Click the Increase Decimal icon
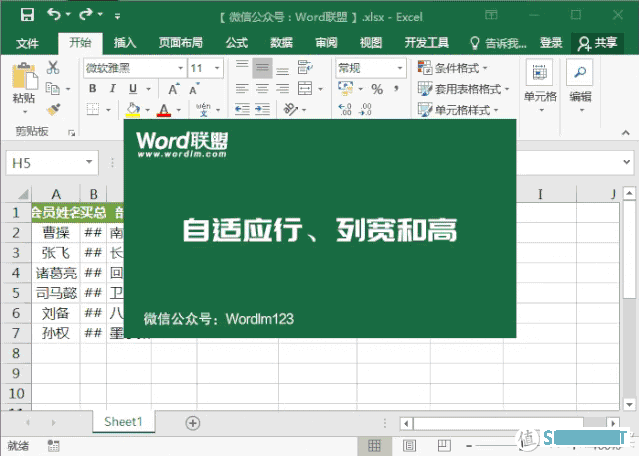Viewport: 639px width, 456px height. point(345,109)
